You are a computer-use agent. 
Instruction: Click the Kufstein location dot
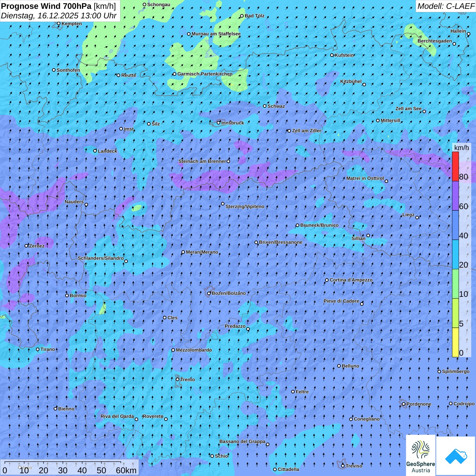[x=332, y=55]
